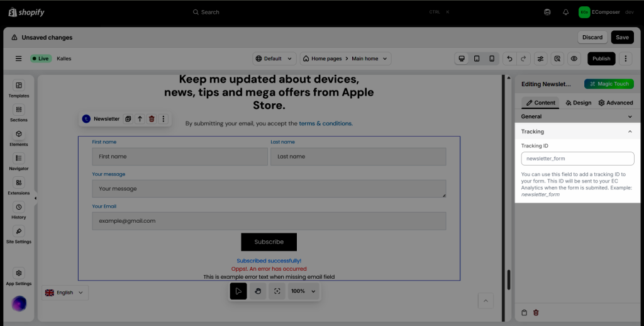Screen dimensions: 644x326
Task: Collapse the Tracking section
Action: [x=630, y=132]
